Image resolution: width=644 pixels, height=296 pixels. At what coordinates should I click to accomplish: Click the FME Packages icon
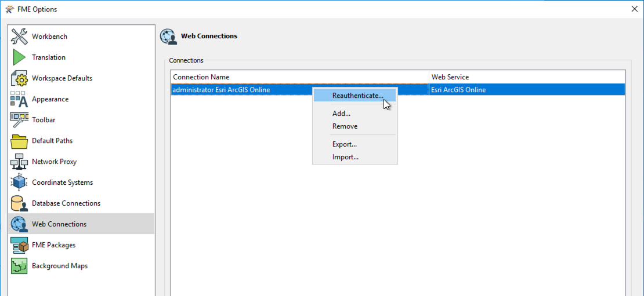coord(19,245)
